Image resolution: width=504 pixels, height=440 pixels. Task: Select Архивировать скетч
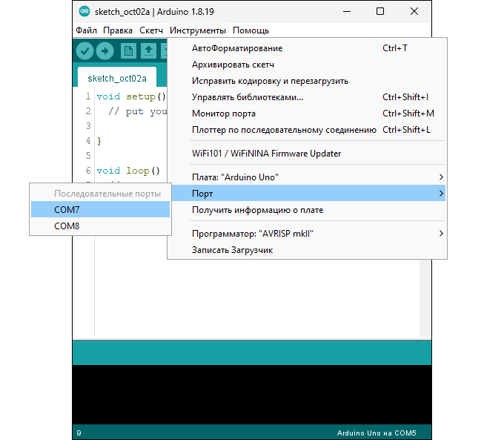pos(307,65)
